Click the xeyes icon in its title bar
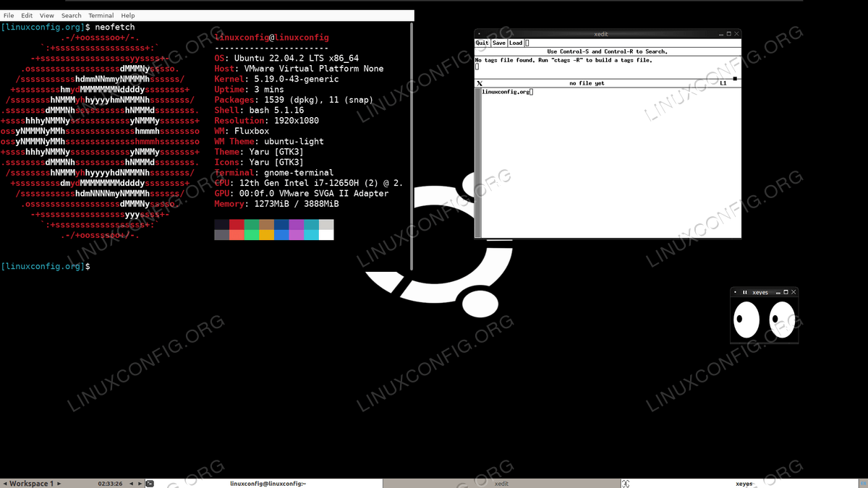The width and height of the screenshot is (868, 488). click(x=745, y=292)
